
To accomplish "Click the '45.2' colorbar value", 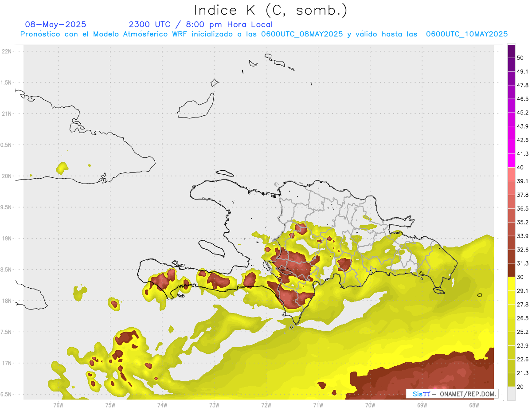I will (x=523, y=113).
